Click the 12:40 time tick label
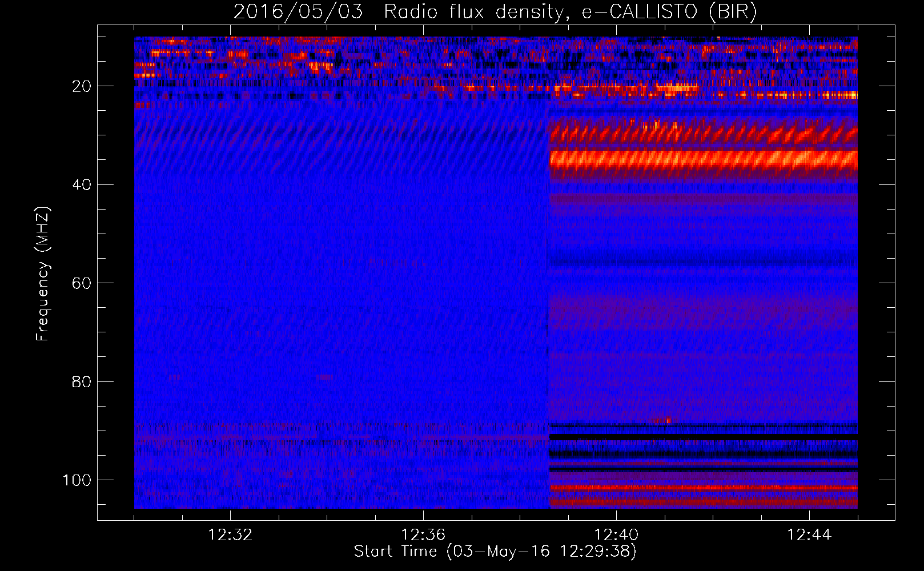This screenshot has height=571, width=924. (x=616, y=535)
